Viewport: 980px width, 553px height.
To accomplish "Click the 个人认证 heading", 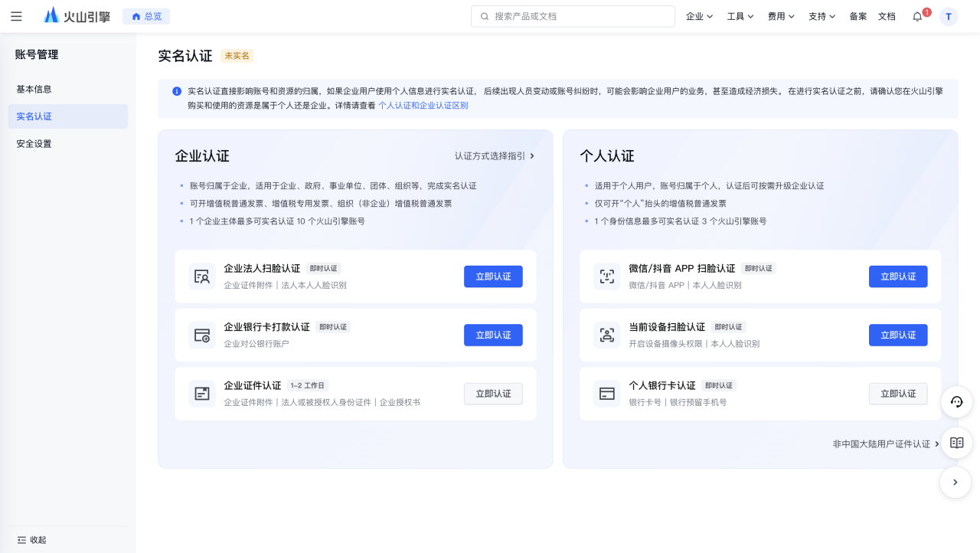I will [607, 156].
